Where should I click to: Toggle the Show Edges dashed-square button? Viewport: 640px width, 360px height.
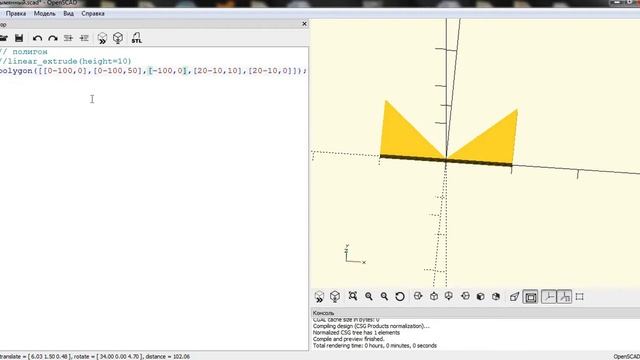[x=580, y=297]
